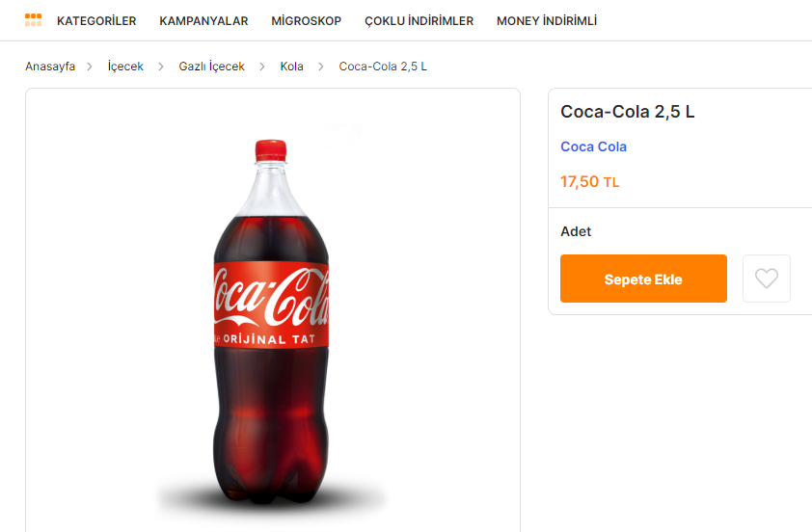Click the Coca-Cola 2,5 L product title
The image size is (812, 532).
point(627,112)
